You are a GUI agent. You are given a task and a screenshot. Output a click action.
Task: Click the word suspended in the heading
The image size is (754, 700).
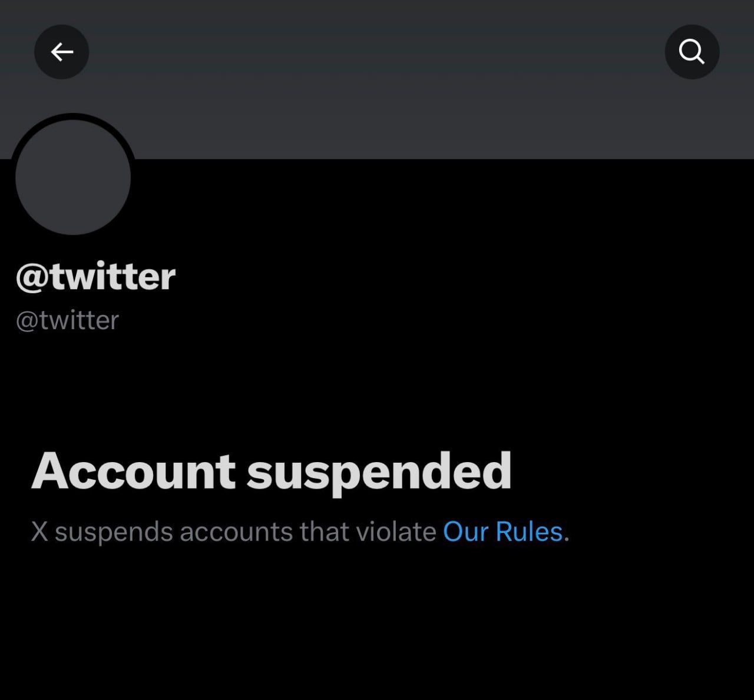(379, 472)
